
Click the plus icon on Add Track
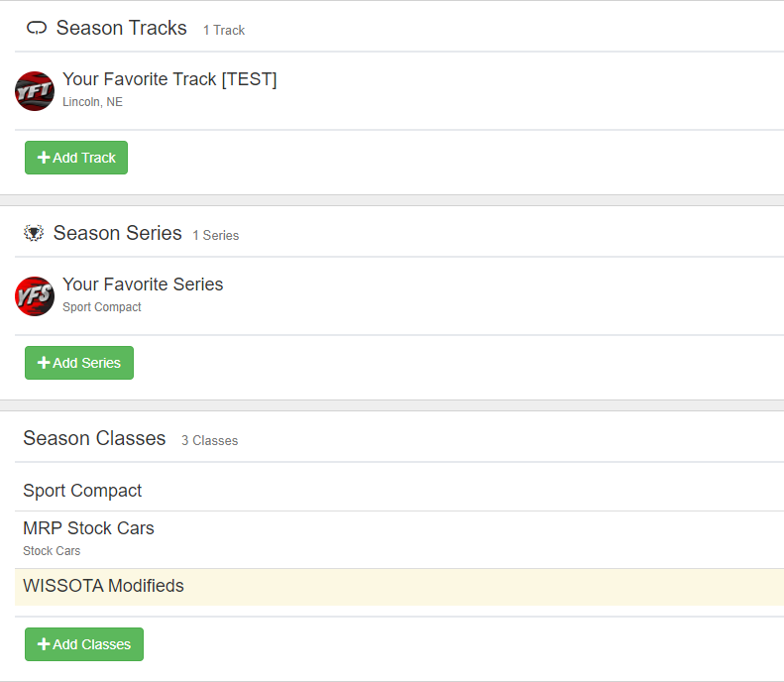[44, 158]
